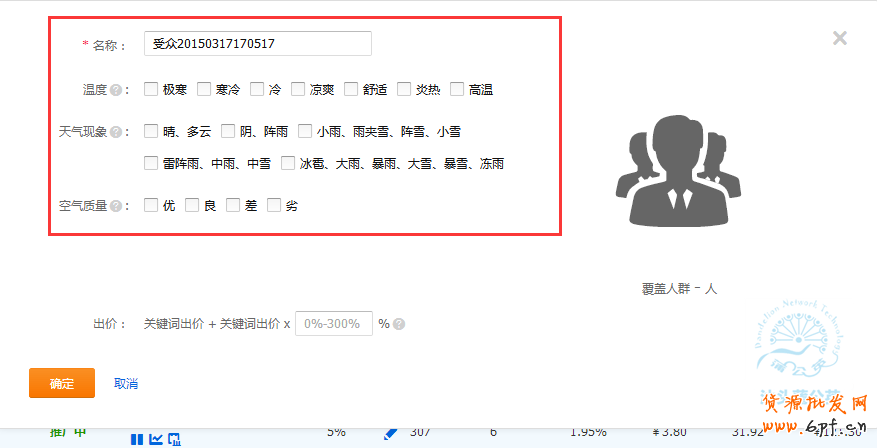Select the 晴、多云 weather checkbox
This screenshot has width=877, height=448.
click(151, 131)
